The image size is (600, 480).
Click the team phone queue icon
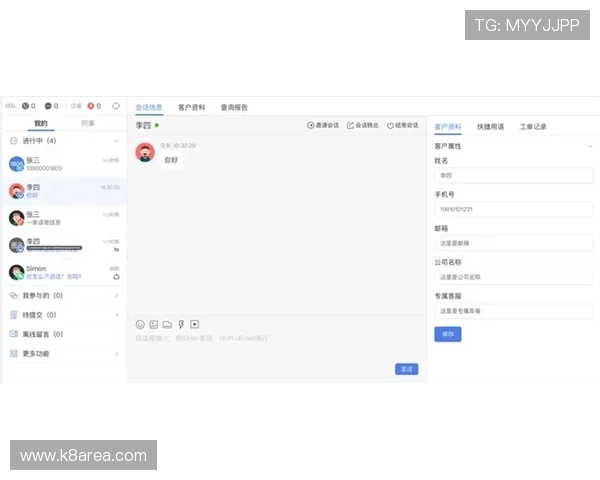pos(25,106)
